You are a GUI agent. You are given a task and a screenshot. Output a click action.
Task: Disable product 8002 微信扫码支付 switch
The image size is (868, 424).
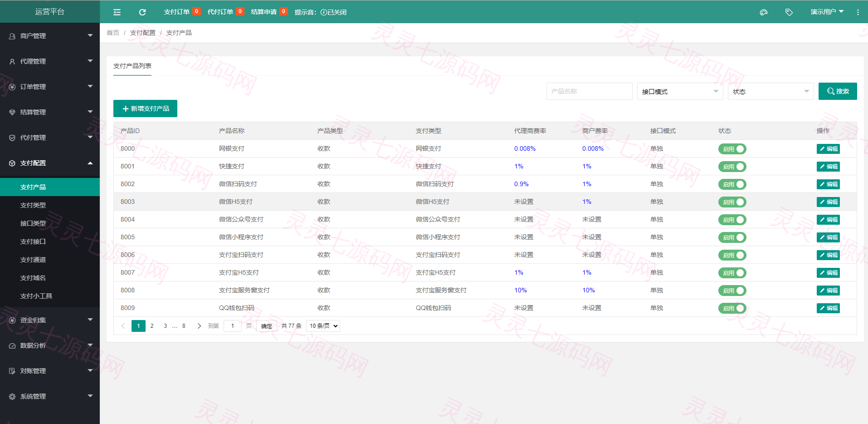coord(732,184)
